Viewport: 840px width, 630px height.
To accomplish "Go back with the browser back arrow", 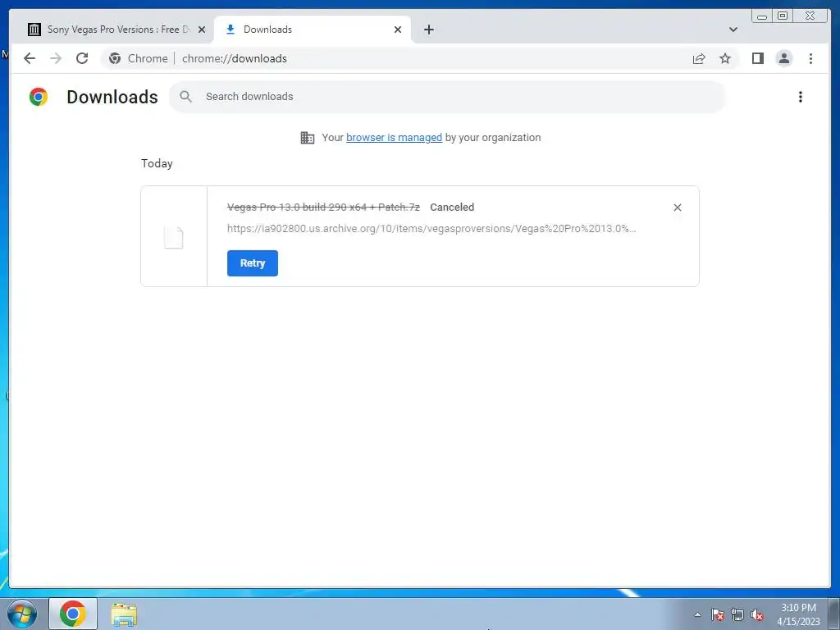I will 30,58.
